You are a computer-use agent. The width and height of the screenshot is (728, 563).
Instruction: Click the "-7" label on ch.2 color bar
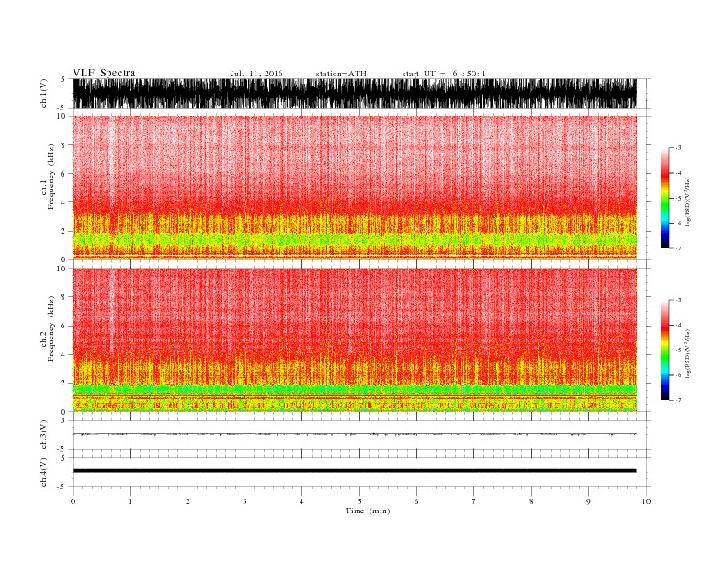(678, 400)
